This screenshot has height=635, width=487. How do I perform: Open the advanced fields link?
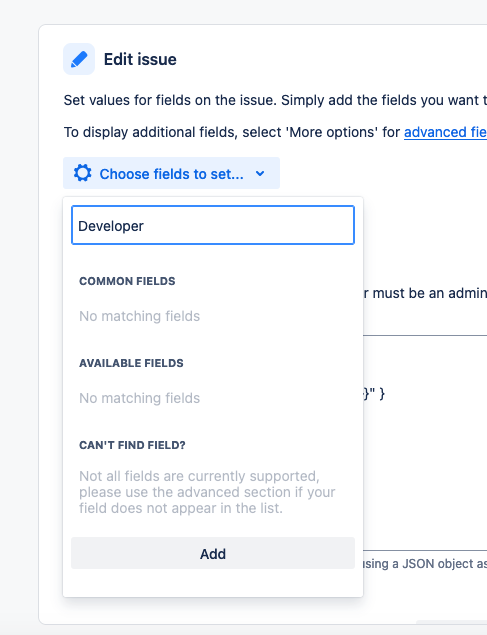pyautogui.click(x=445, y=132)
